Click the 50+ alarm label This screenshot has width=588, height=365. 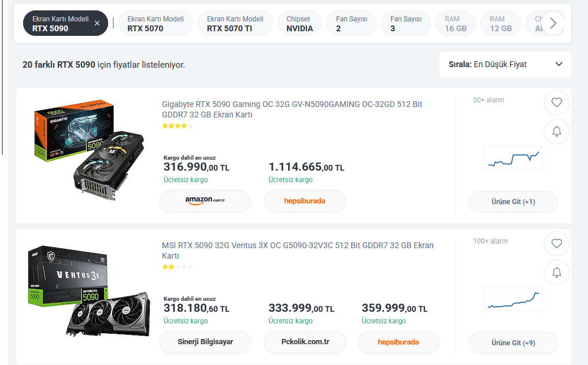[488, 100]
